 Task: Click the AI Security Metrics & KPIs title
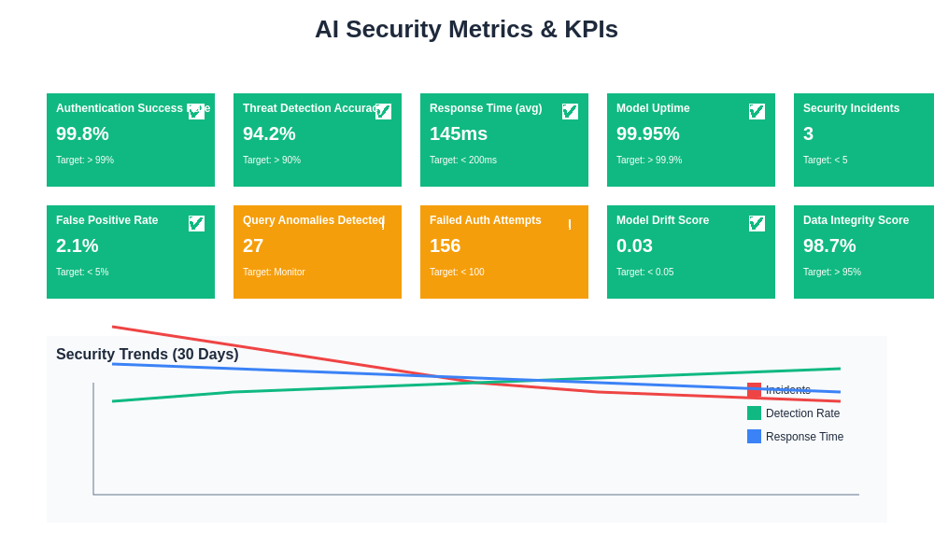point(466,29)
